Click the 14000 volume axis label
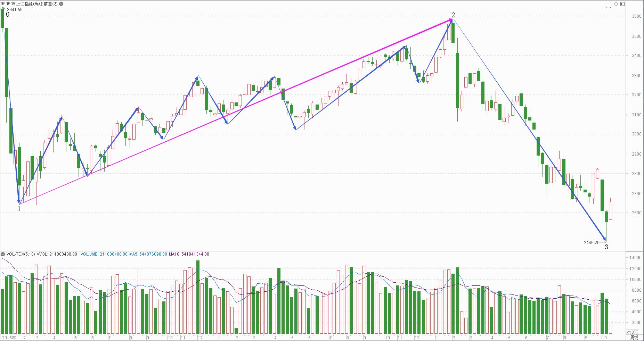Image resolution: width=644 pixels, height=341 pixels. coord(635,258)
